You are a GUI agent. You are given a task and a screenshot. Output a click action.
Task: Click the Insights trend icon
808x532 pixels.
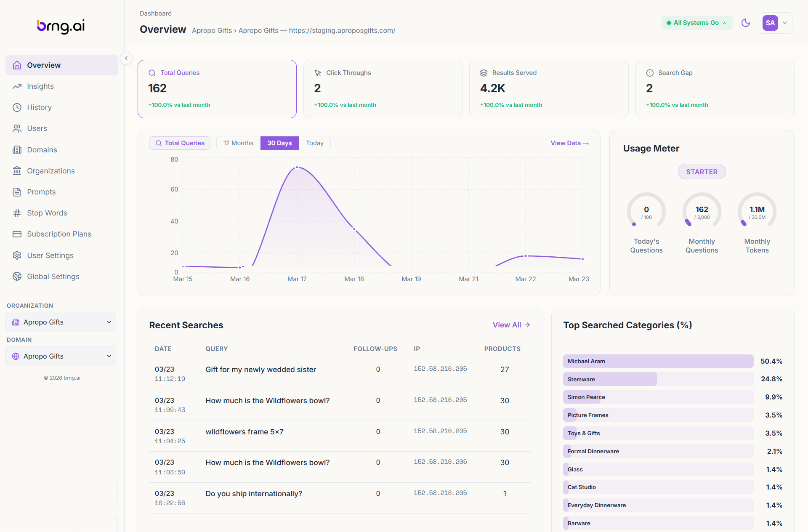tap(17, 86)
